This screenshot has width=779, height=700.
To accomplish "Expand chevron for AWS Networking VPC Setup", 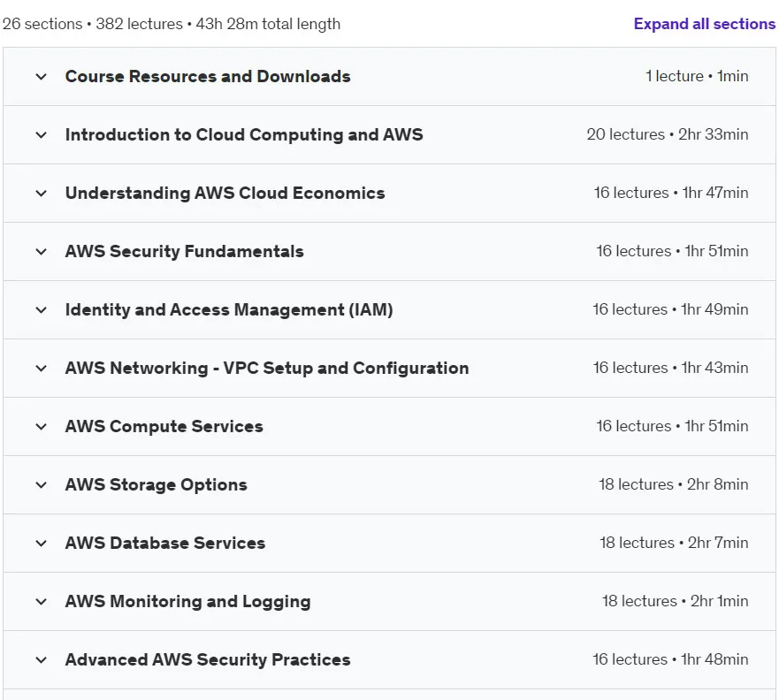I will pos(42,369).
